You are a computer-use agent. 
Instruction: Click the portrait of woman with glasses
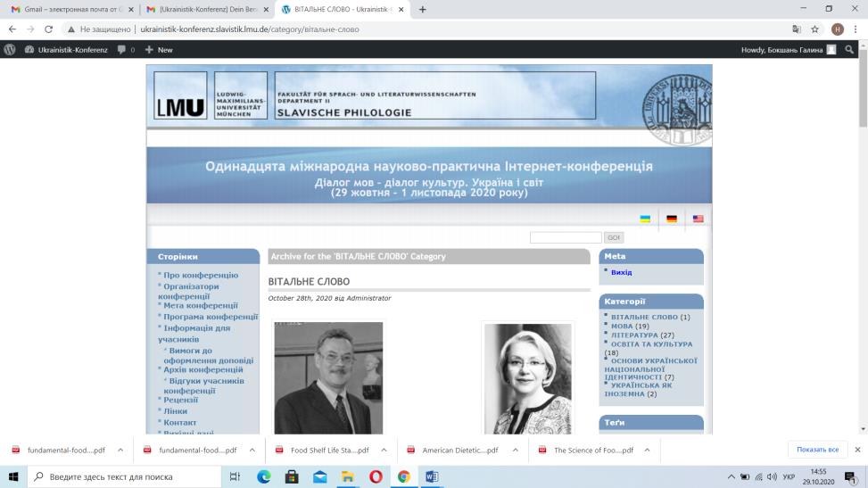coord(527,379)
